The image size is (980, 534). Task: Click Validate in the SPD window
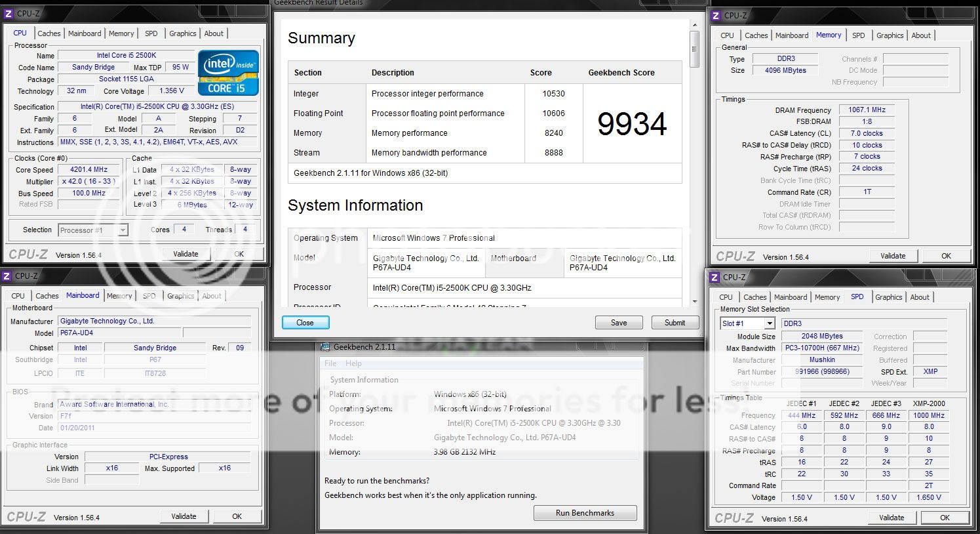tap(892, 518)
